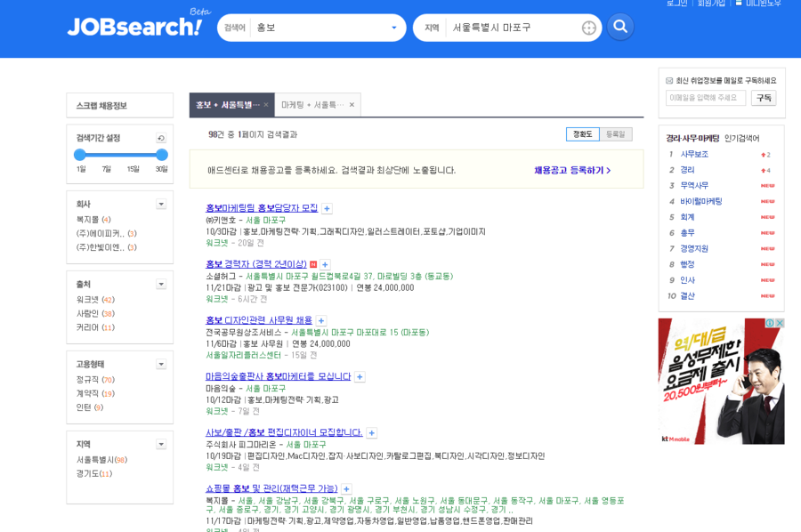
Task: Click the magnifier search button
Action: tap(620, 27)
